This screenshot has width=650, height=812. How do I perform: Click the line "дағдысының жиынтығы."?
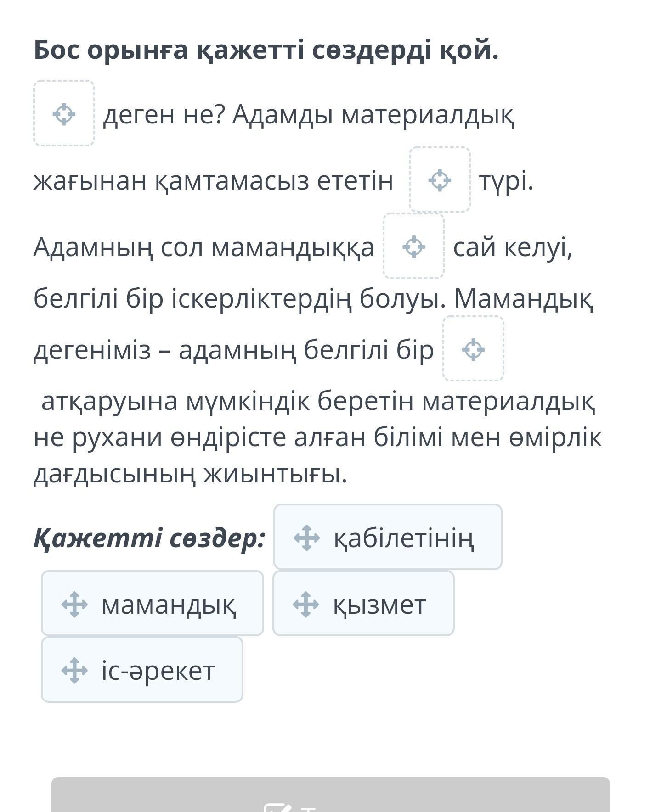pyautogui.click(x=190, y=474)
